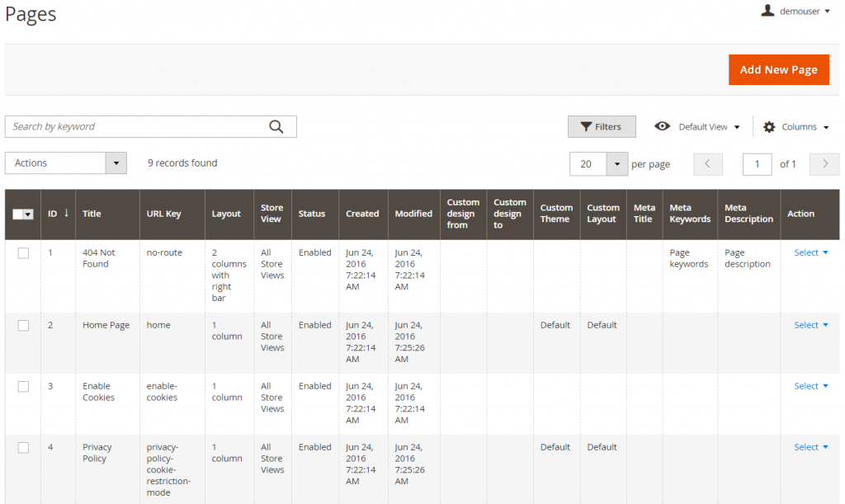Image resolution: width=845 pixels, height=504 pixels.
Task: Check the row checkbox for 404 Not Found
Action: (23, 253)
